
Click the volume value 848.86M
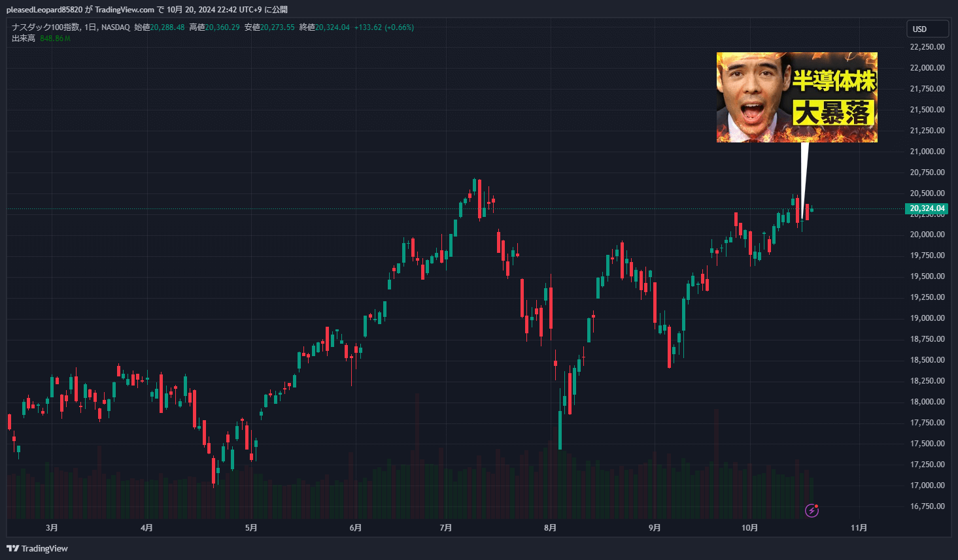55,39
